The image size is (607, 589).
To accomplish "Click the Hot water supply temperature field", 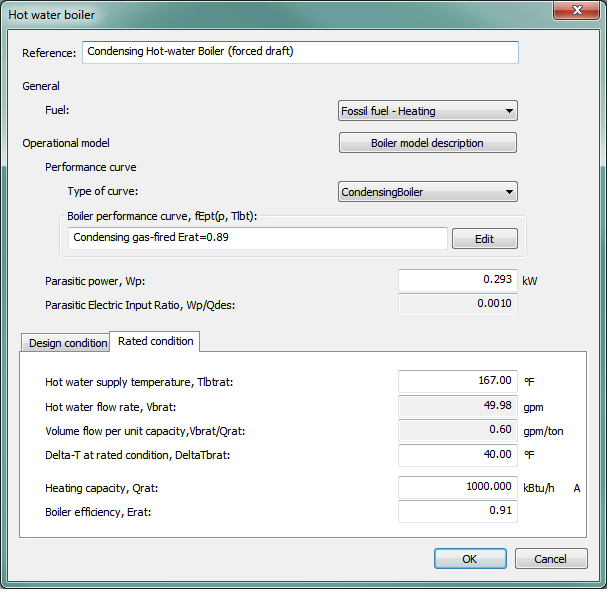I will [x=457, y=381].
